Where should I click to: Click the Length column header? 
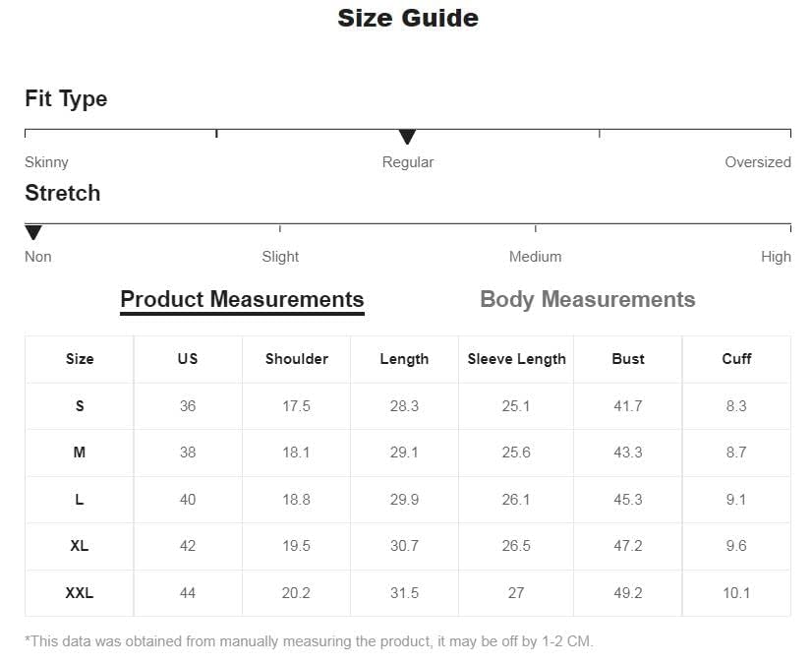[404, 359]
